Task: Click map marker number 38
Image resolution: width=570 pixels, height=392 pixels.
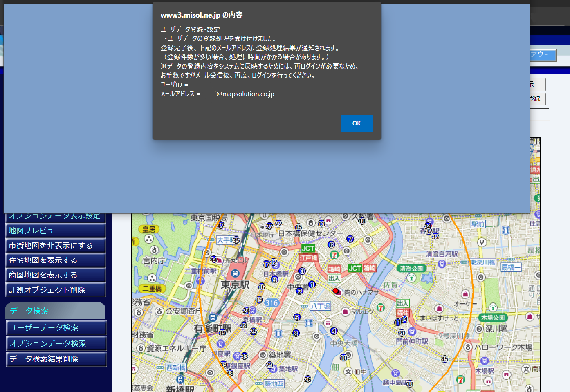Action: [410, 384]
